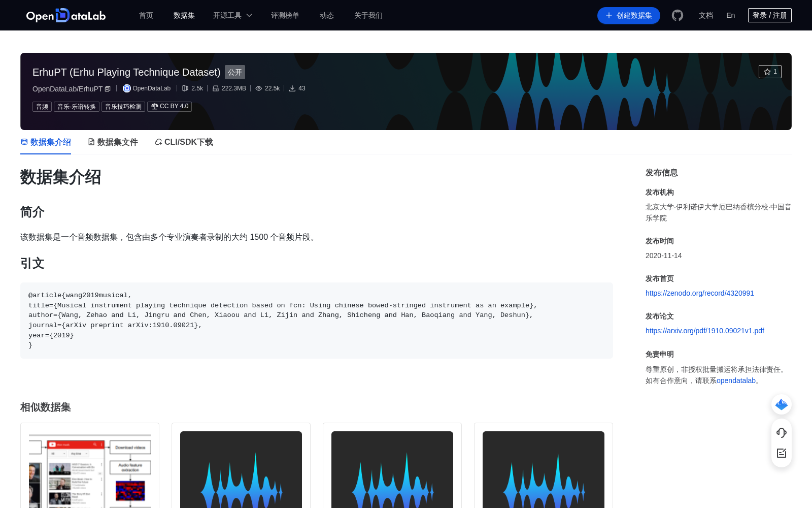Open 动态 navigation item
Image resolution: width=812 pixels, height=508 pixels.
click(x=327, y=15)
